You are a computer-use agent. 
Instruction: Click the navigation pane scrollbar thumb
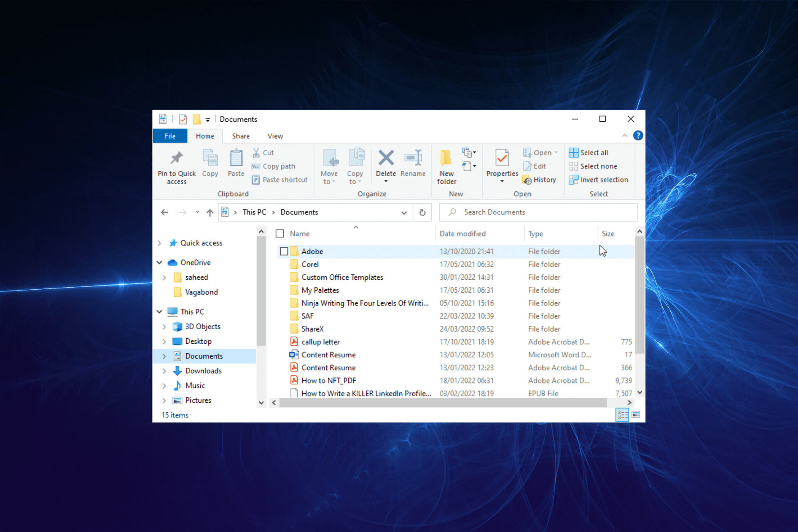click(261, 291)
